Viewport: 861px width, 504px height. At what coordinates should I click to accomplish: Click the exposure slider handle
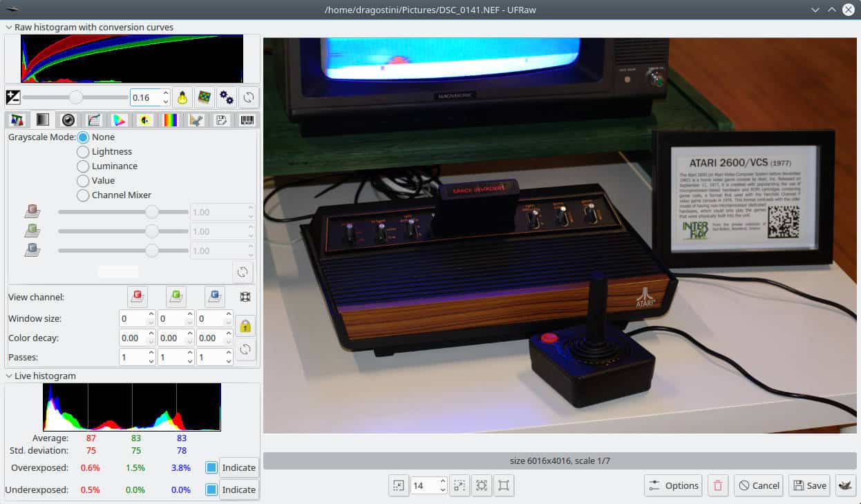click(76, 97)
